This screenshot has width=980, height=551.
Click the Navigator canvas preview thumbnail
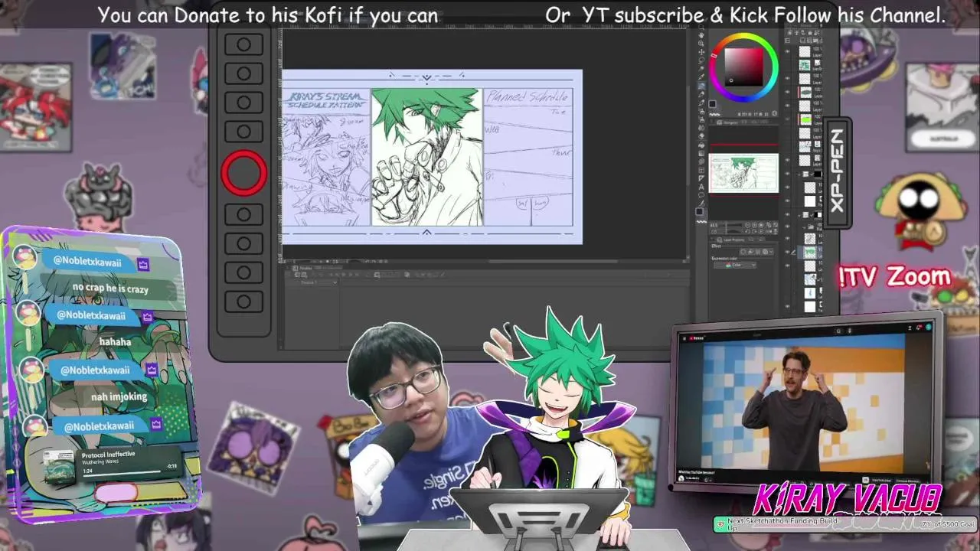(743, 173)
